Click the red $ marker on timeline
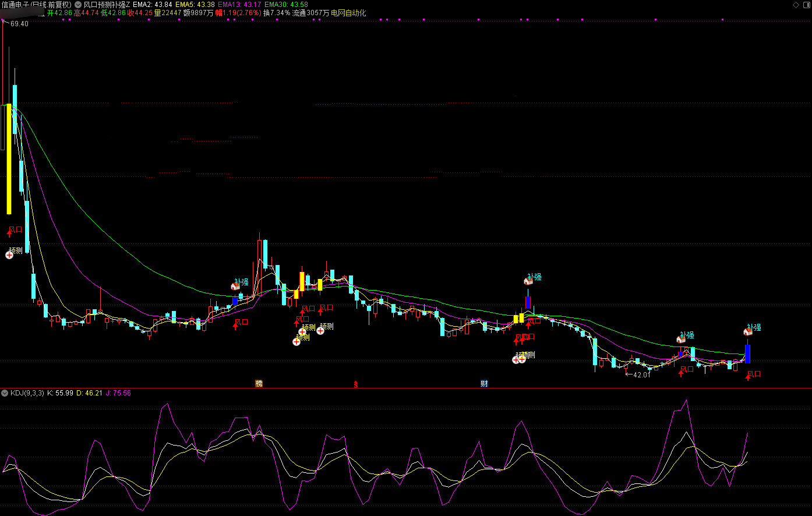The width and height of the screenshot is (812, 516). coord(355,384)
